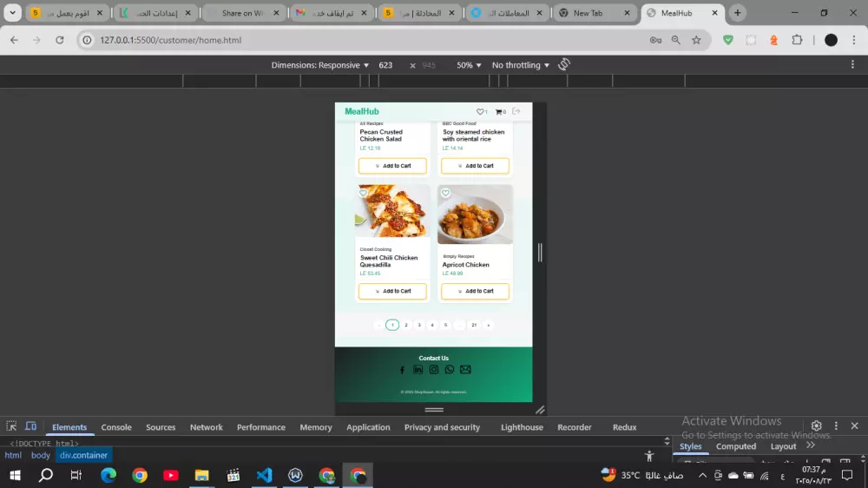Go to pagination page 4
Viewport: 868px width, 488px height.
click(432, 325)
